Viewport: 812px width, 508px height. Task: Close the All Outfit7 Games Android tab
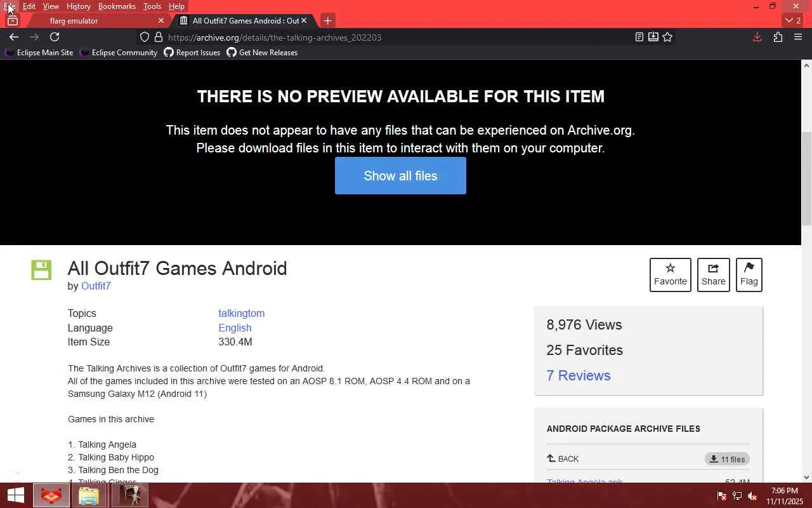[304, 20]
